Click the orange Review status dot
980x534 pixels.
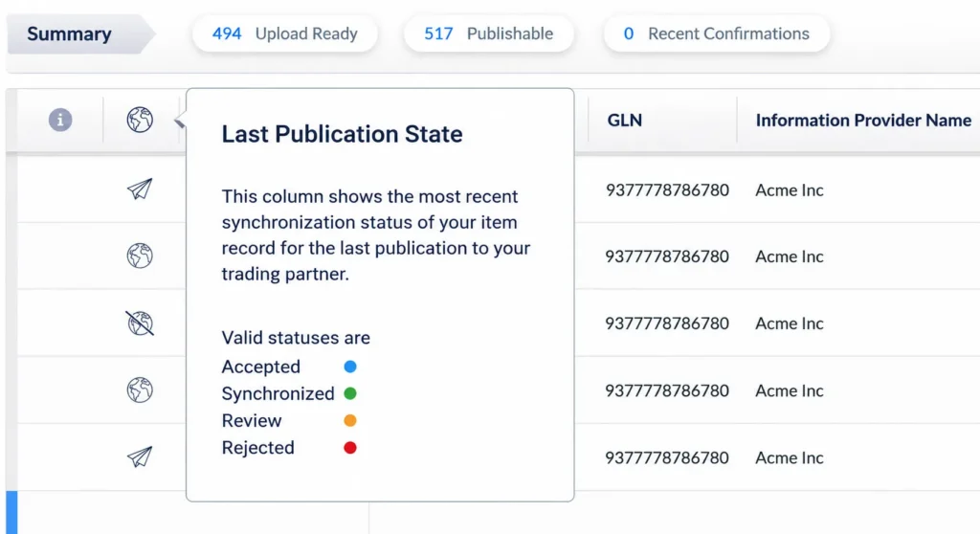(350, 420)
